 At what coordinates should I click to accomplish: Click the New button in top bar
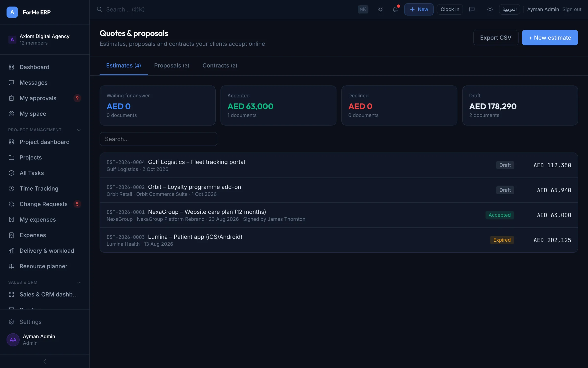click(x=419, y=9)
